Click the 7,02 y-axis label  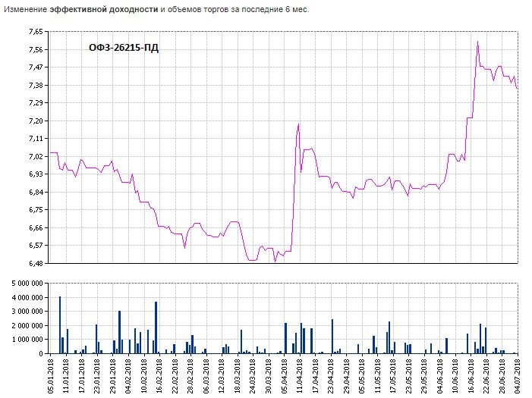coord(36,157)
